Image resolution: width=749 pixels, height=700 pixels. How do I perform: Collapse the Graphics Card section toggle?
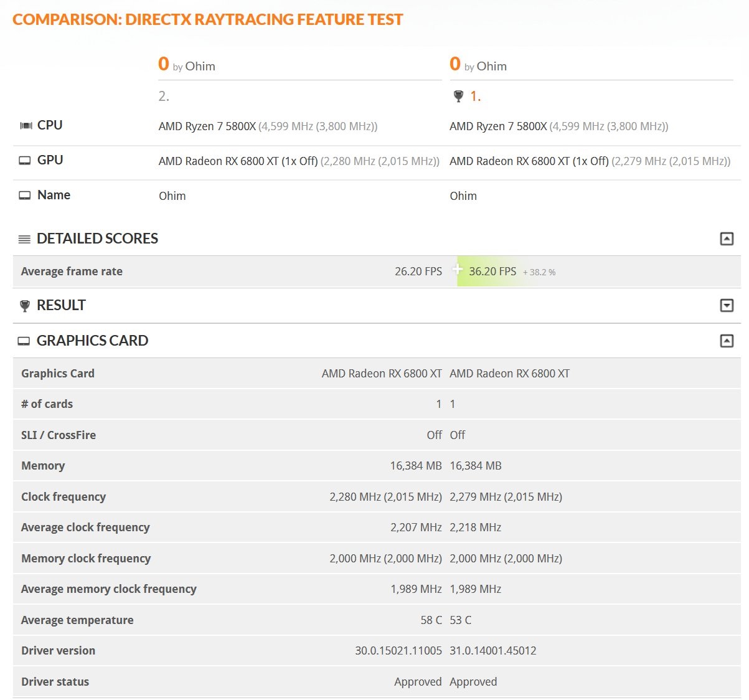coord(727,341)
